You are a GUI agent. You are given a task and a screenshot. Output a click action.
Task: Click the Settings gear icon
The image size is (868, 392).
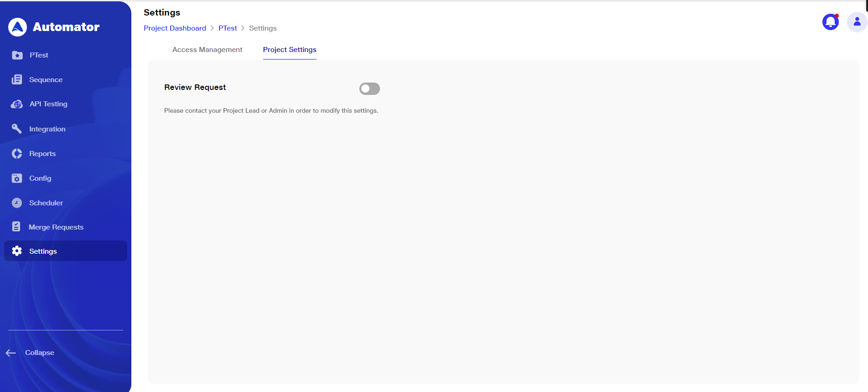[x=17, y=251]
